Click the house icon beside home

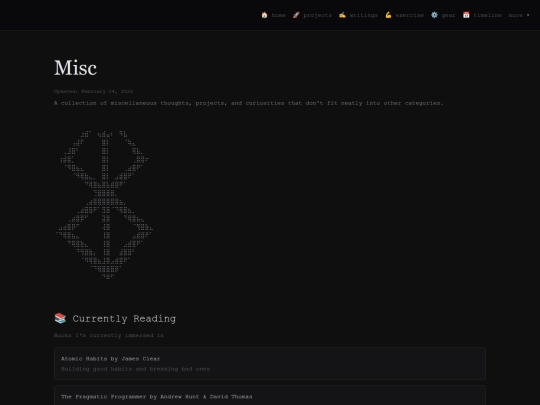[x=264, y=15]
